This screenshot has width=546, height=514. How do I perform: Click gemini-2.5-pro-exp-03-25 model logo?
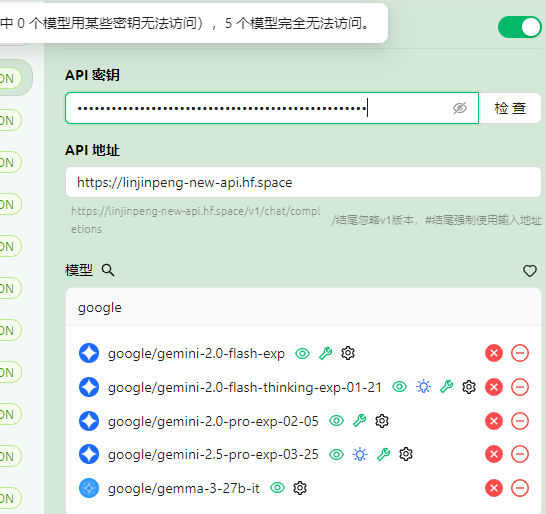pos(89,454)
